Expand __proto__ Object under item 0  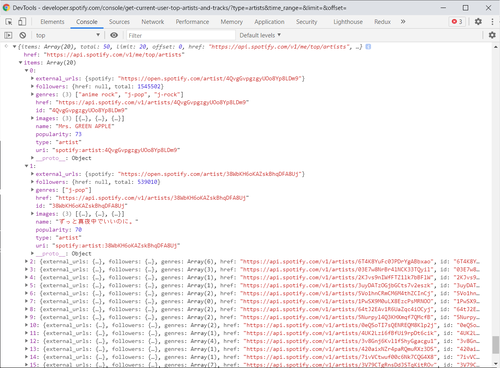[32, 158]
